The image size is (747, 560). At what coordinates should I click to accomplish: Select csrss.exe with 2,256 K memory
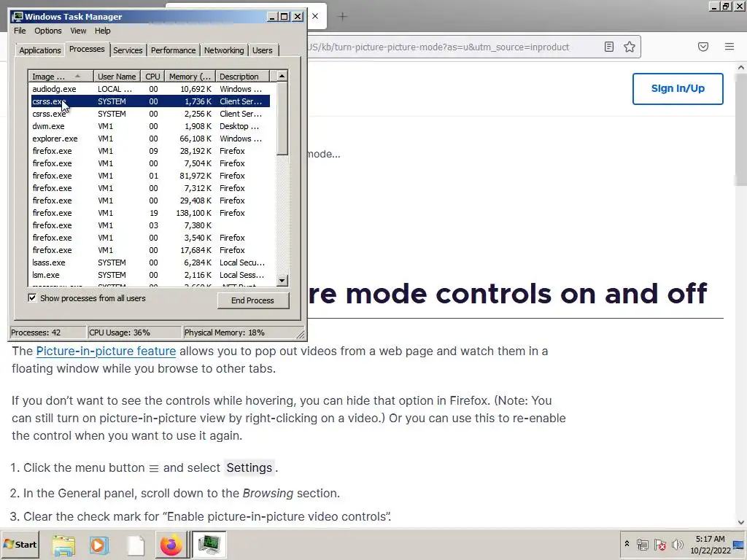(150, 114)
